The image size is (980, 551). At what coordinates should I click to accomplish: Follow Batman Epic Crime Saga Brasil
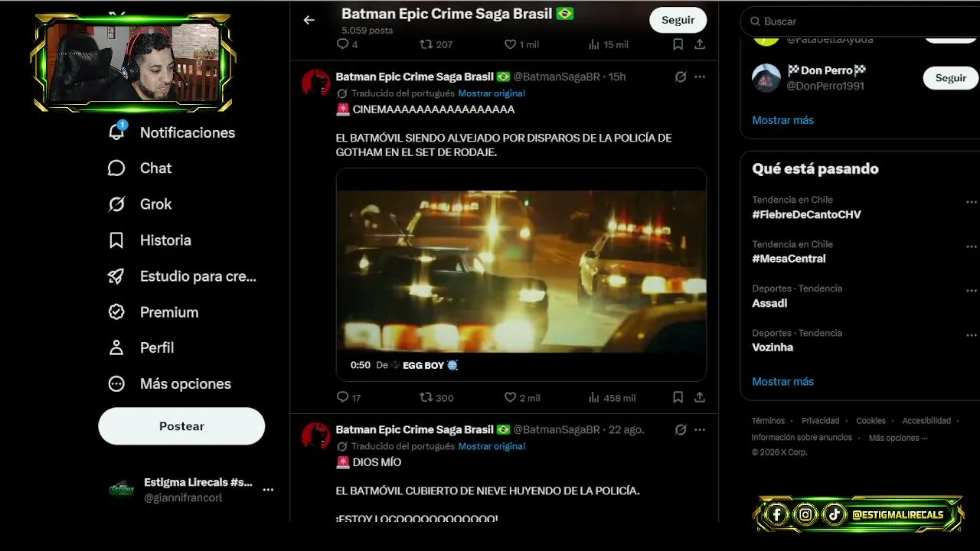(678, 20)
